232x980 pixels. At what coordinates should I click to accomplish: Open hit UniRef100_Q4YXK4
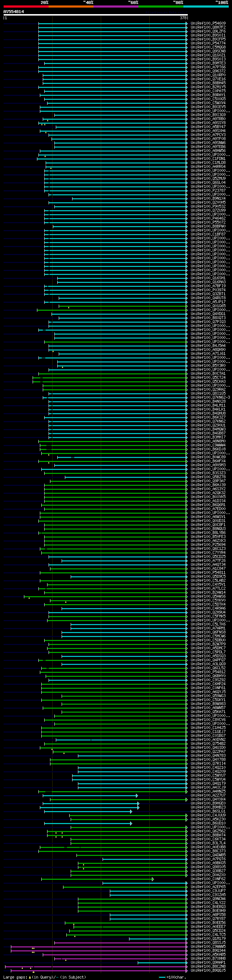[x=208, y=799]
